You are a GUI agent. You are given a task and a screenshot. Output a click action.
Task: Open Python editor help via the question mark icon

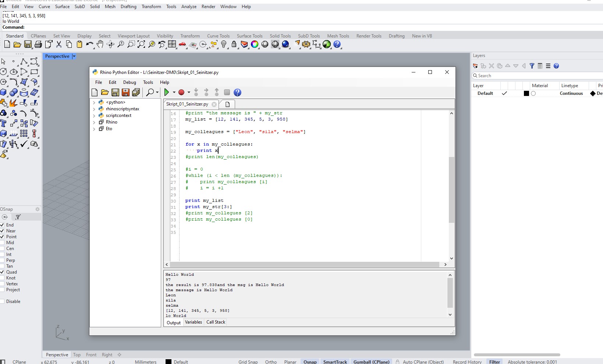pyautogui.click(x=237, y=92)
